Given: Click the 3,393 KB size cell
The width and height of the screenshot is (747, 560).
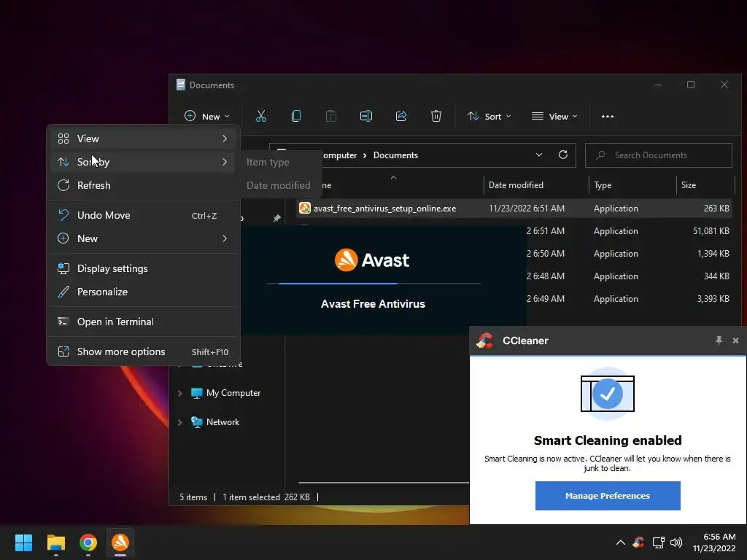Looking at the screenshot, I should click(713, 298).
